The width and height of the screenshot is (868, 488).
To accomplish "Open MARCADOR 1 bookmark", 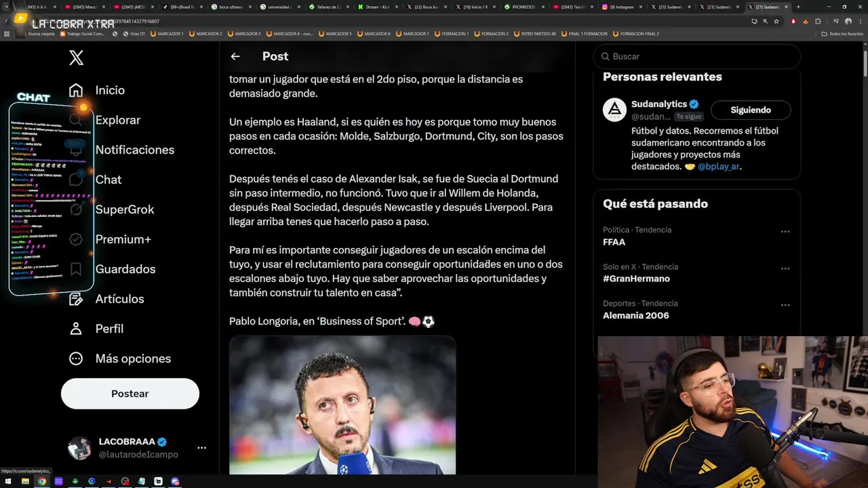I will coord(167,33).
